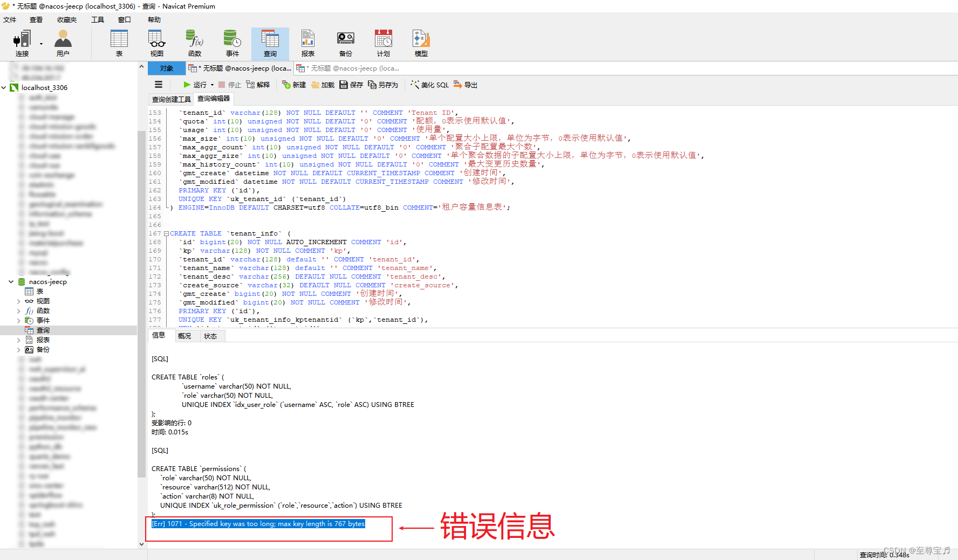Open the 帮助 (Help) menu
958x560 pixels.
[154, 20]
